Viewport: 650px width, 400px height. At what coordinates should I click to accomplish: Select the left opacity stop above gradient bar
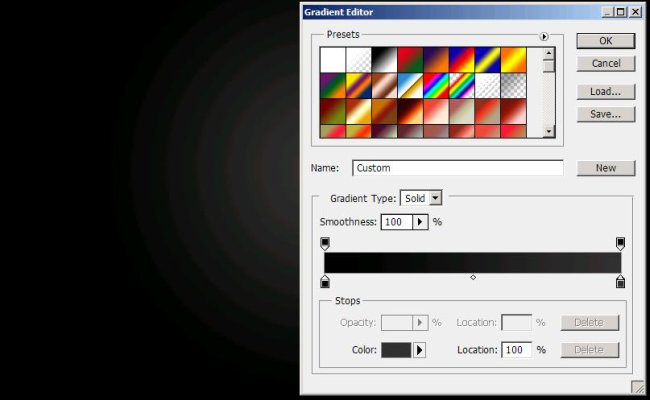coord(325,243)
